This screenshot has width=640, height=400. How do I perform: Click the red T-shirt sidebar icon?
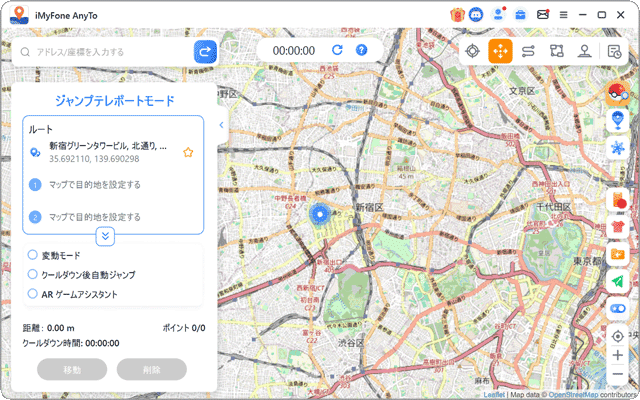pyautogui.click(x=618, y=227)
